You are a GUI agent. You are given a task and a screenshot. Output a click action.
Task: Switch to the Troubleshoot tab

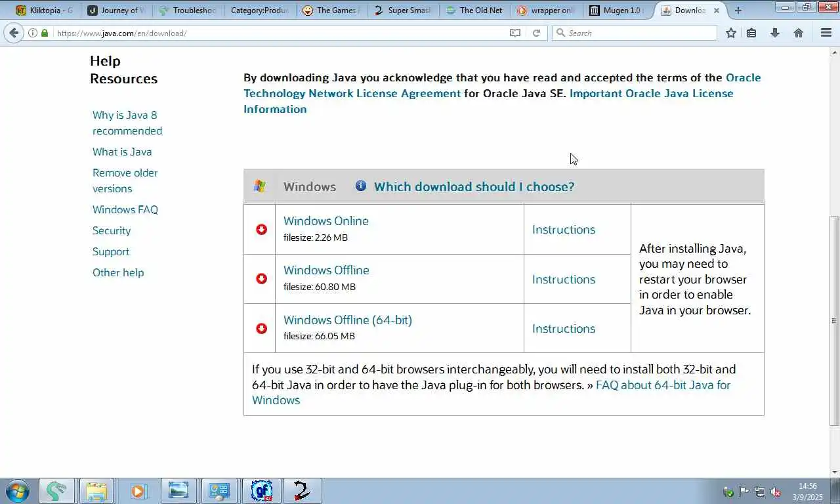coord(188,10)
